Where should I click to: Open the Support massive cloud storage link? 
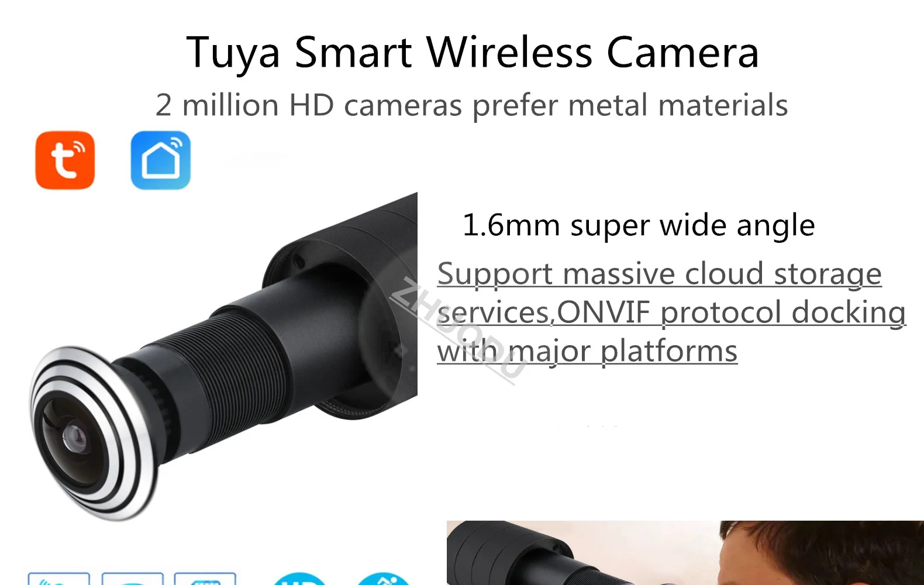[659, 274]
